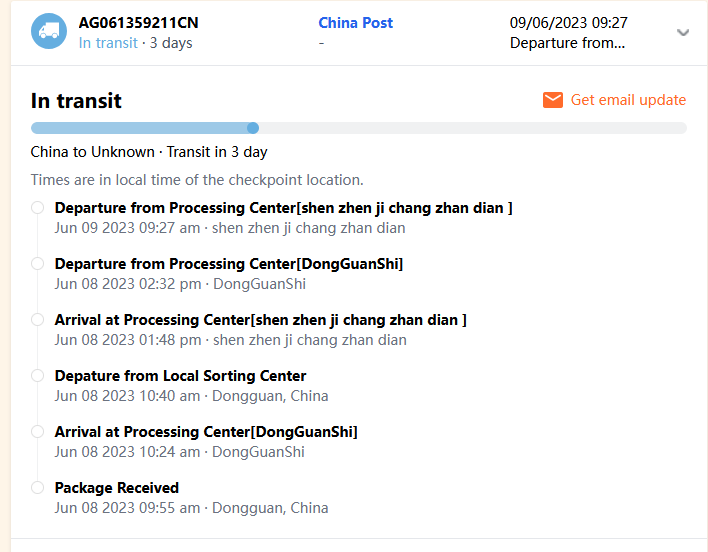708x552 pixels.
Task: Open the China Post carrier link
Action: [355, 22]
